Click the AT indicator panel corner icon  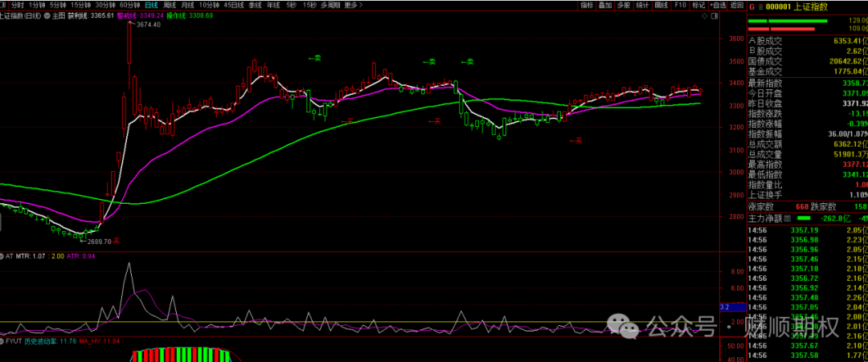point(2,256)
